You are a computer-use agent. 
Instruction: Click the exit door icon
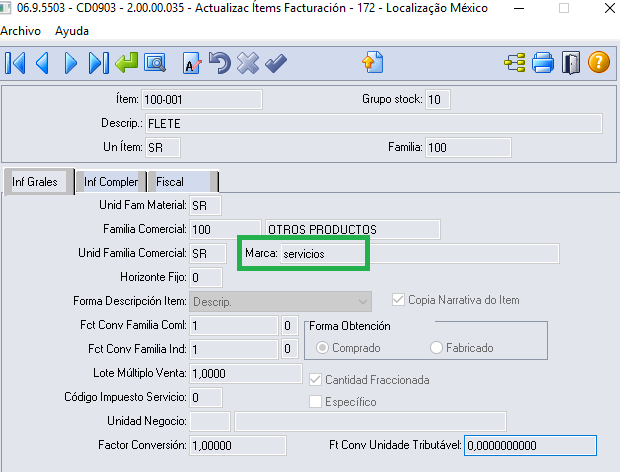[571, 63]
